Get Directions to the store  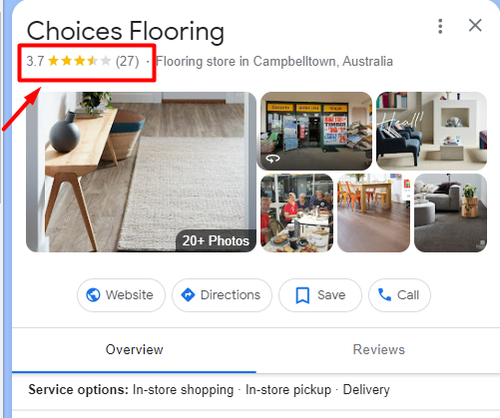pyautogui.click(x=222, y=295)
